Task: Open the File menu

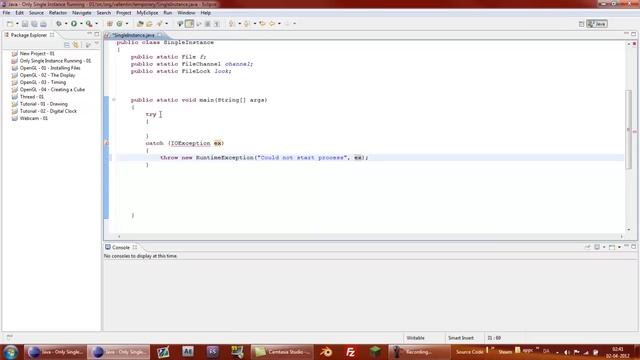Action: pyautogui.click(x=7, y=13)
